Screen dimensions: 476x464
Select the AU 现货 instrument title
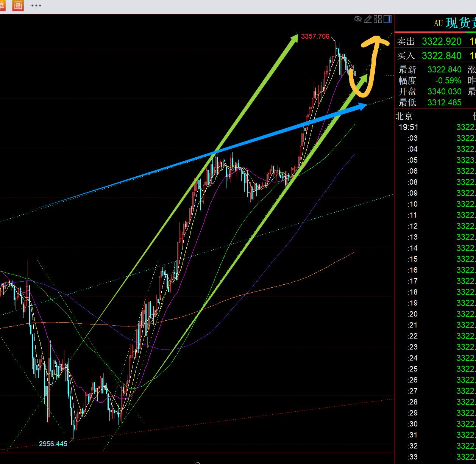454,23
